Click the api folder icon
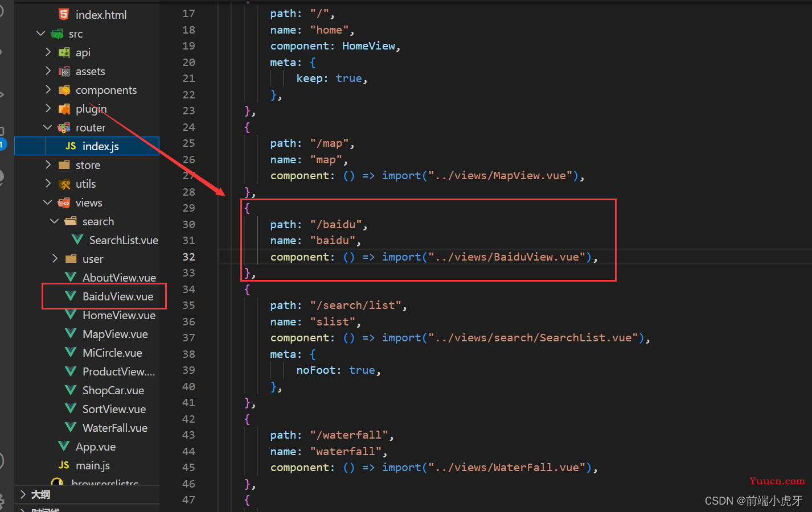 (64, 52)
